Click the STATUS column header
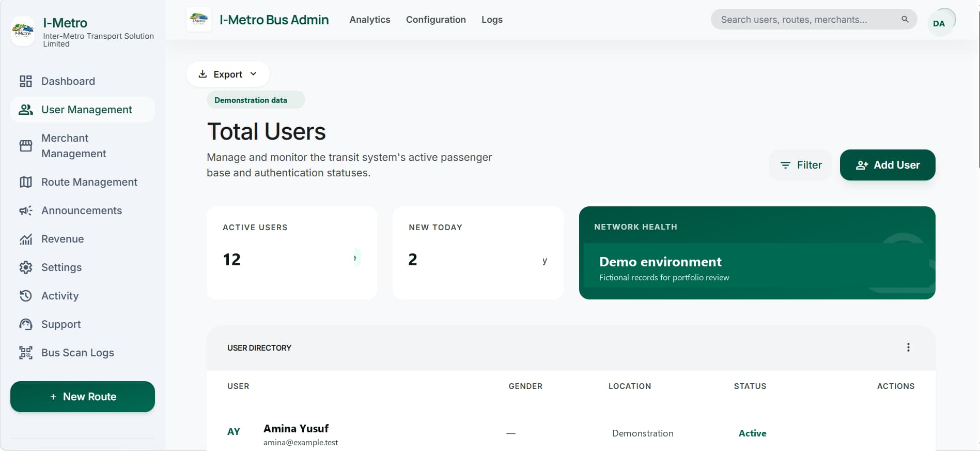 750,386
